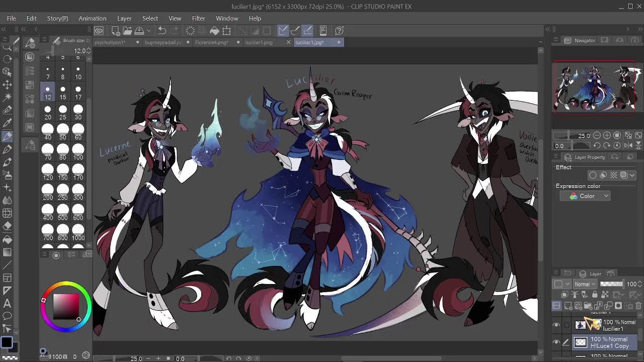Click the Fill bucket command icon
Image resolution: width=644 pixels, height=362 pixels.
pyautogui.click(x=214, y=31)
